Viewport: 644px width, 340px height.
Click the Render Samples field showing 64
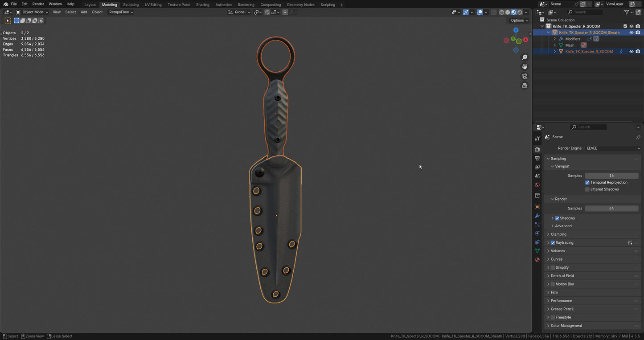(x=611, y=209)
